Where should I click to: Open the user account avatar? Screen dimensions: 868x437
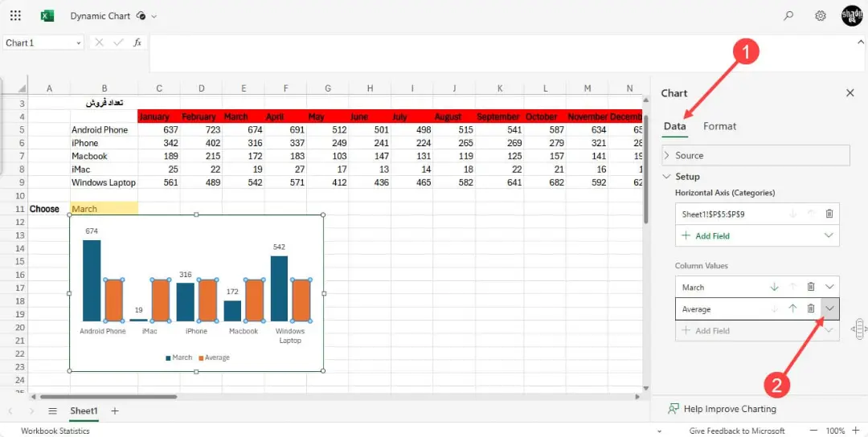click(x=851, y=16)
